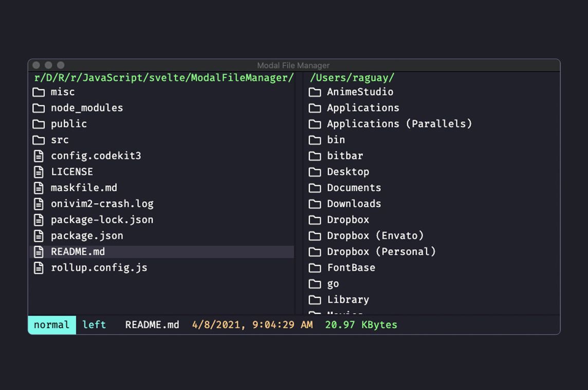
Task: Click the Modal File Manager window title
Action: click(293, 65)
